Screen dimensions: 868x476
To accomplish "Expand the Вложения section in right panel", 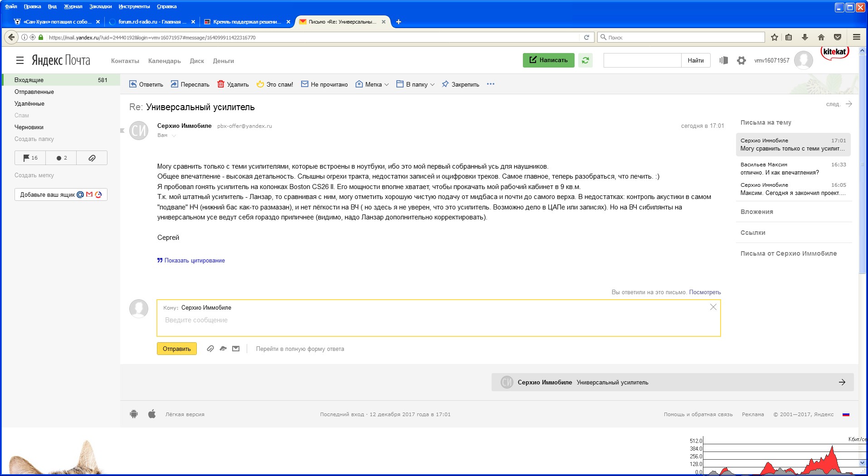I will click(x=757, y=212).
